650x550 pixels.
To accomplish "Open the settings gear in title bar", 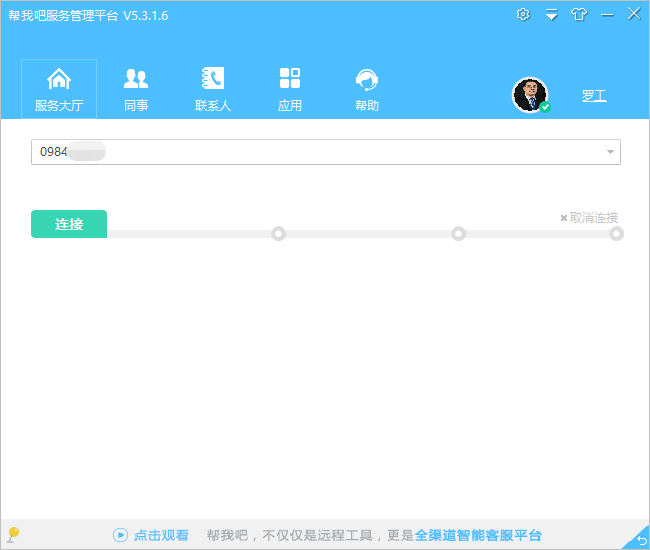I will click(523, 15).
